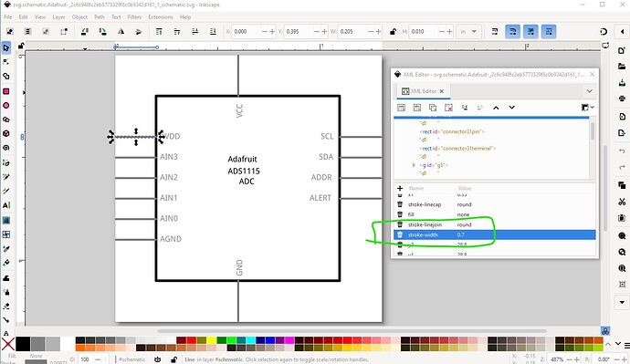Add a new attribute with plus button
The image size is (630, 364).
400,188
